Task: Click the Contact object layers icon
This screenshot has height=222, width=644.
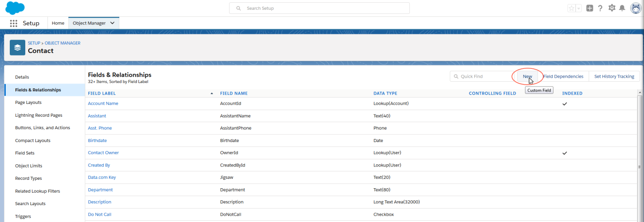Action: click(x=17, y=47)
